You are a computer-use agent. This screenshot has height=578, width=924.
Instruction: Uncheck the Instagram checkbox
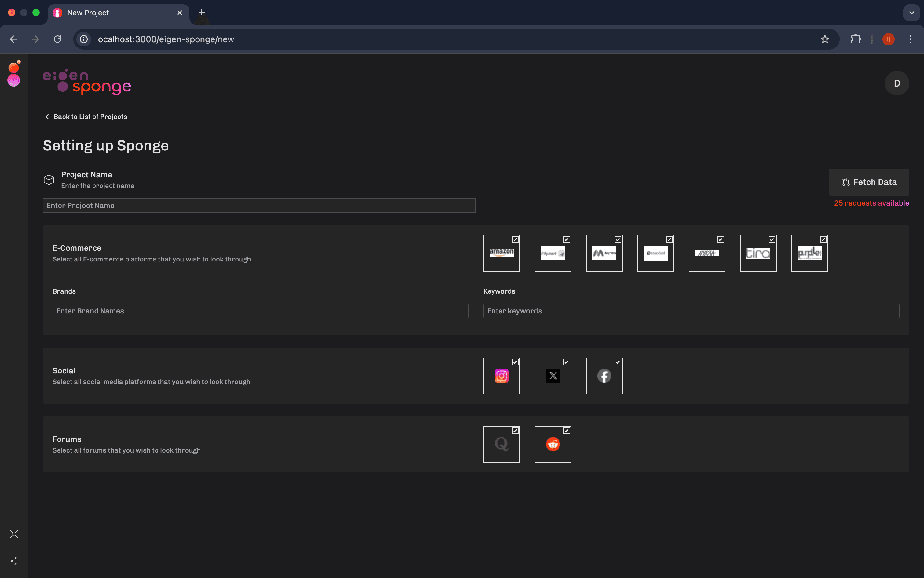(x=515, y=362)
